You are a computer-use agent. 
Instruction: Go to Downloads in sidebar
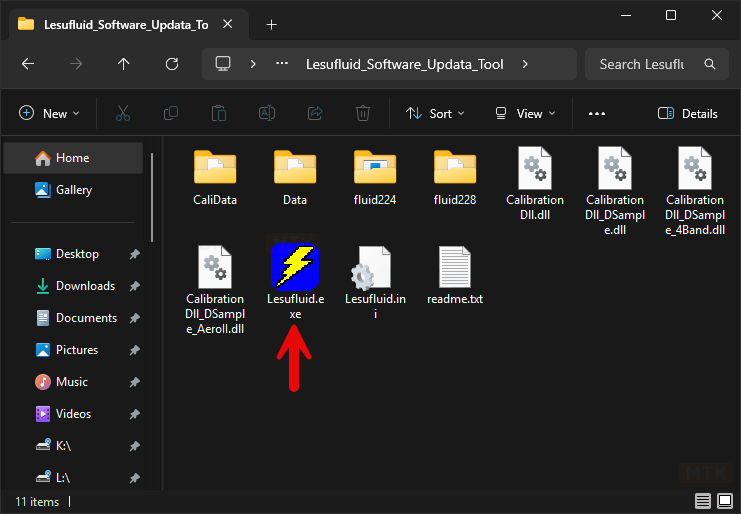(84, 286)
